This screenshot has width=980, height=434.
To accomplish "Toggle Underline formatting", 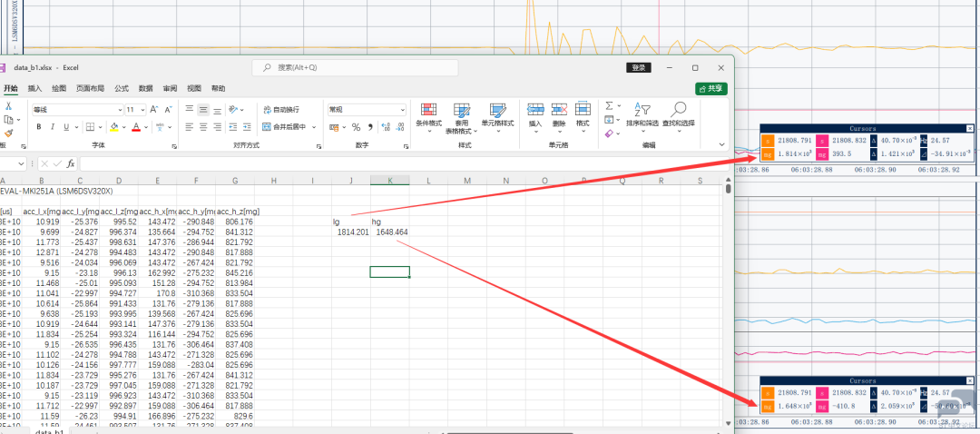I will point(65,127).
